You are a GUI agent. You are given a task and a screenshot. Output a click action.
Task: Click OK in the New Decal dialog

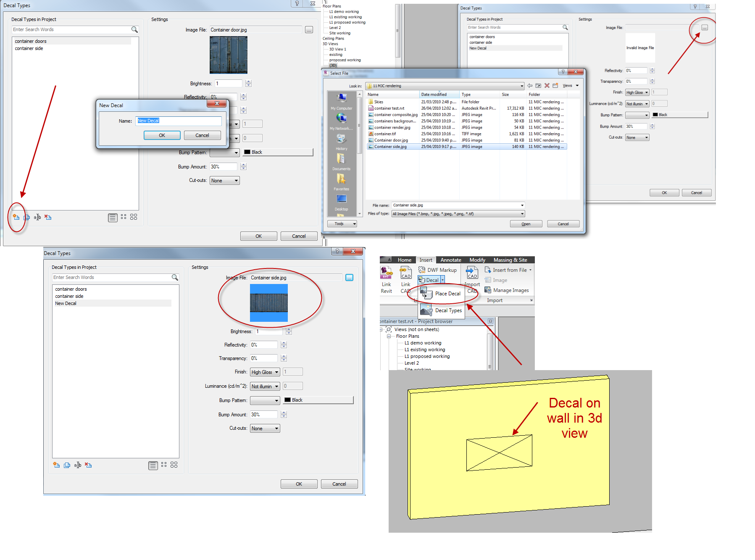162,135
